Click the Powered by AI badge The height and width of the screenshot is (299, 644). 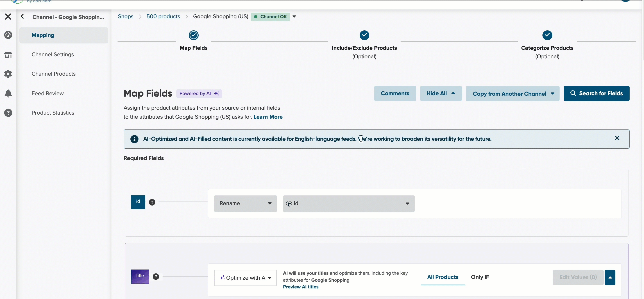pos(199,93)
